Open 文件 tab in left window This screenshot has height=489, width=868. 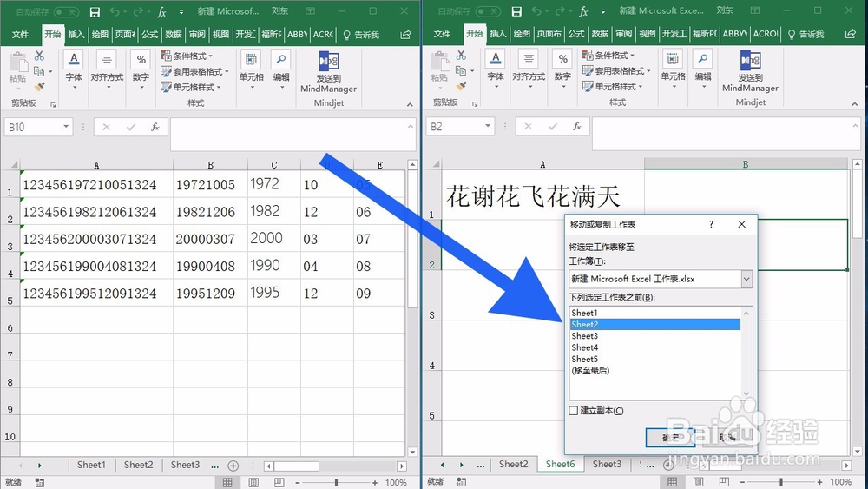tap(21, 35)
